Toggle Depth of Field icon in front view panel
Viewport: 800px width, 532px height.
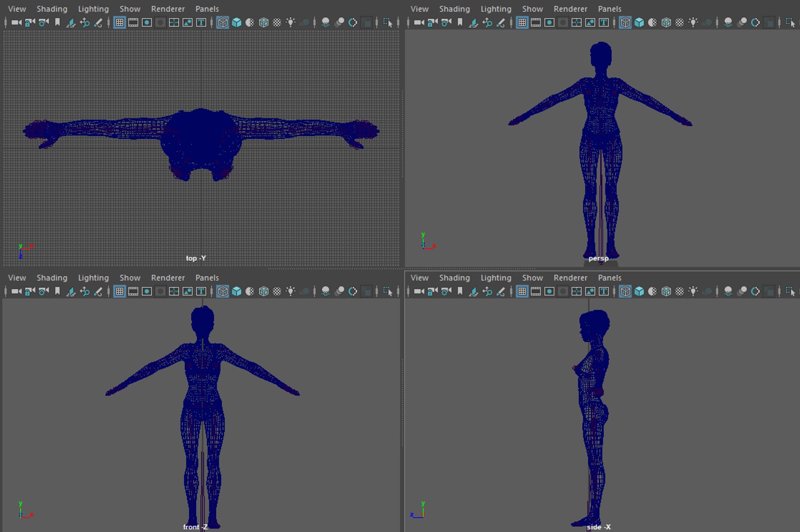pos(366,292)
